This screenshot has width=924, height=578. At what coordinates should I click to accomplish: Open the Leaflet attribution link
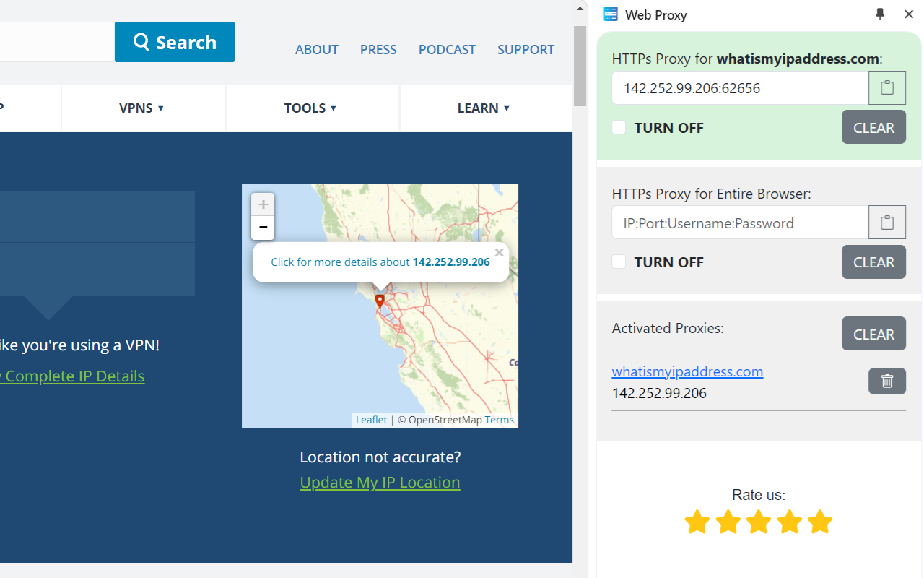[x=371, y=420]
